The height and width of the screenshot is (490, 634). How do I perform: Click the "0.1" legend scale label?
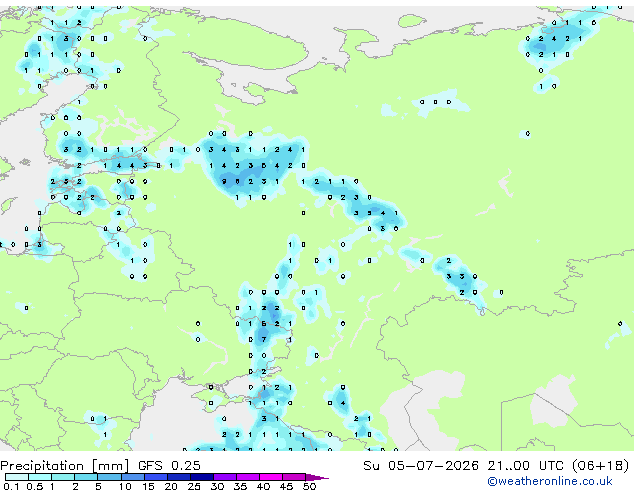tap(11, 486)
